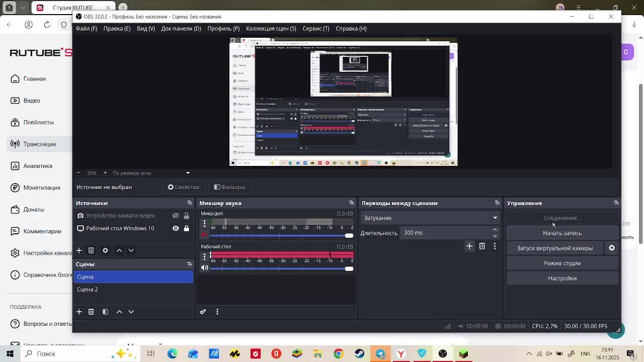Move the scene down in the Scenes list
Viewport: 644px width, 362px height.
pos(131,312)
